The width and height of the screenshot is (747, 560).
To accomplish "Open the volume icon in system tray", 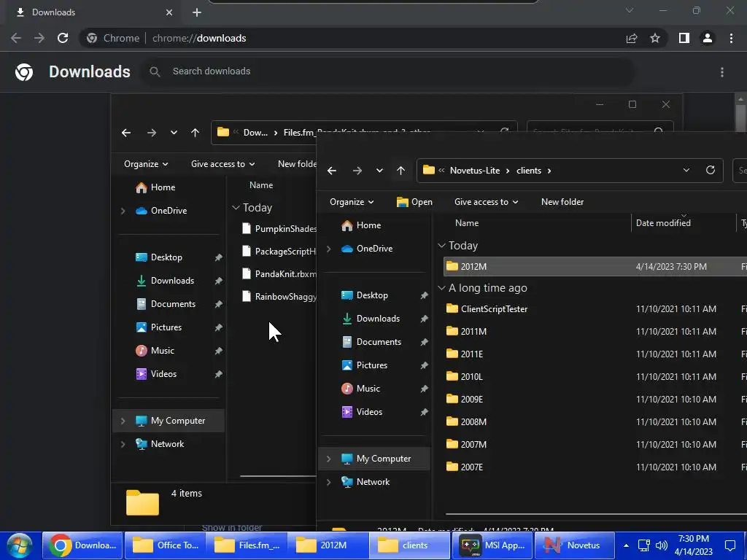I will 662,545.
